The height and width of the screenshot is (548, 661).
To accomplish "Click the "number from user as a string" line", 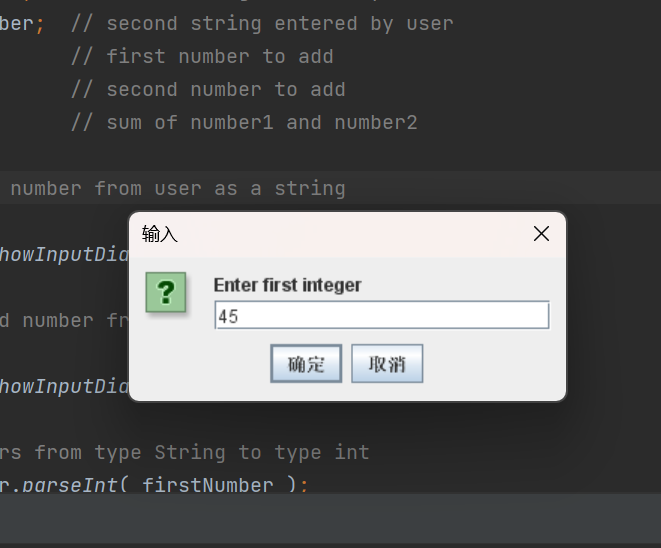I will tap(177, 188).
